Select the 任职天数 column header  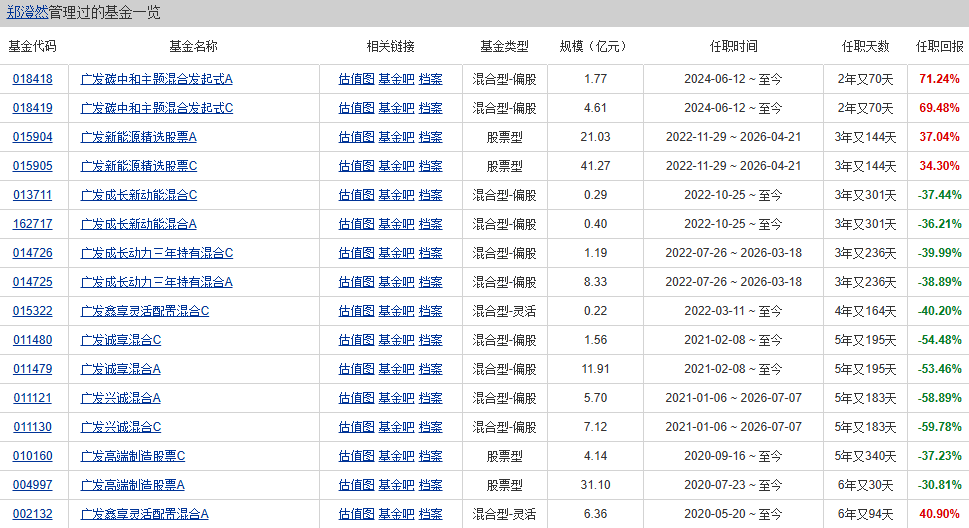point(865,46)
